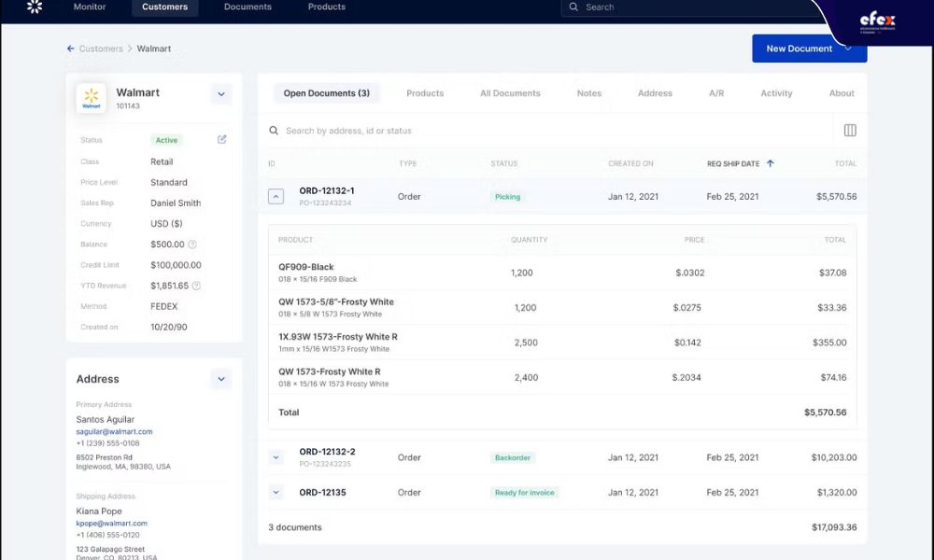Expand order ORD-12135 row
This screenshot has height=560, width=934.
(276, 492)
